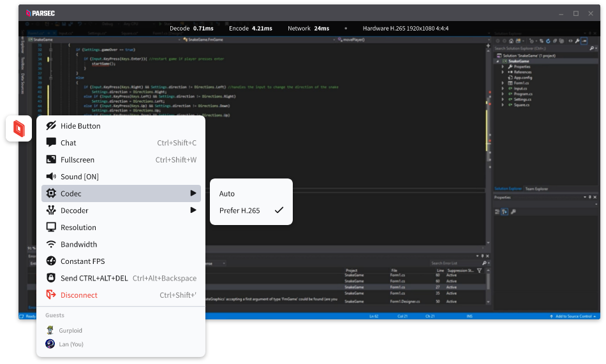Click the Properties panel pin icon
The width and height of the screenshot is (606, 364).
point(590,198)
